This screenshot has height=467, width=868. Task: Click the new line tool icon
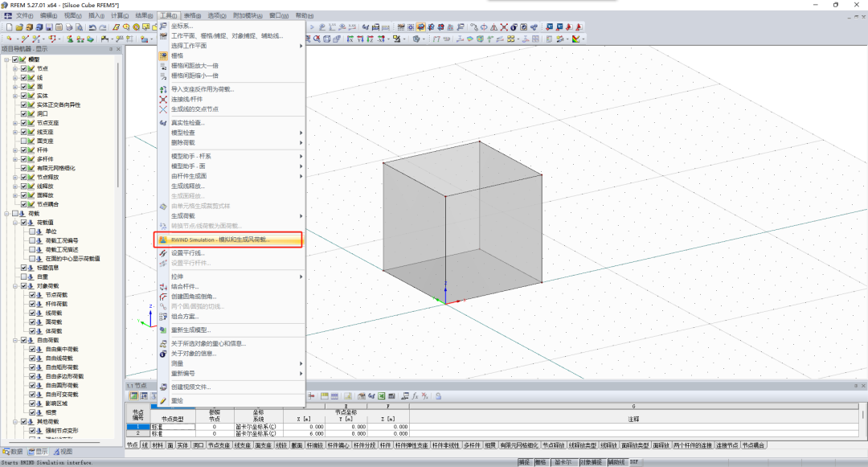25,39
